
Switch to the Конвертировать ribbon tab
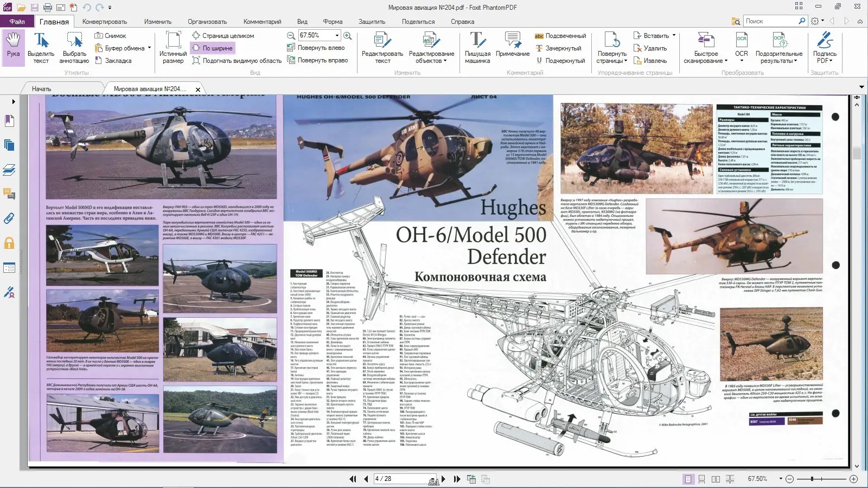(105, 22)
